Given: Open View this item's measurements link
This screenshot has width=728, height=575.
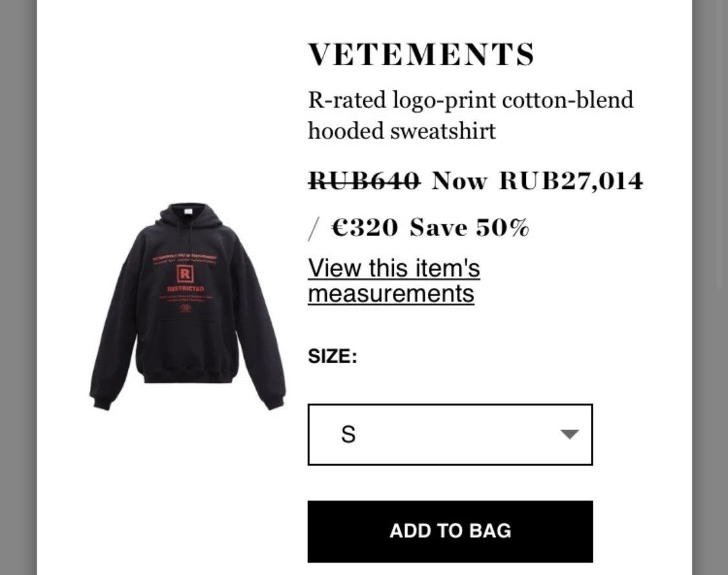Looking at the screenshot, I should [x=393, y=281].
